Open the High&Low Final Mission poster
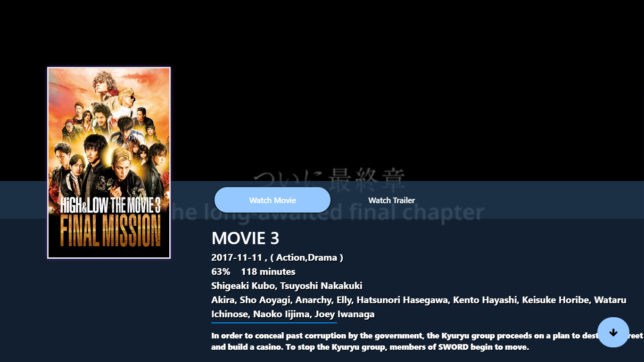The image size is (644, 362). [x=109, y=163]
